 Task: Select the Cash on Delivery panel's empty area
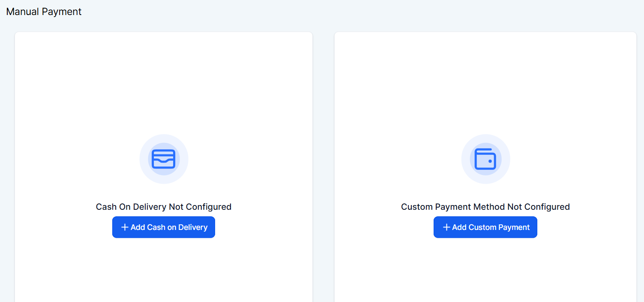pos(164,86)
